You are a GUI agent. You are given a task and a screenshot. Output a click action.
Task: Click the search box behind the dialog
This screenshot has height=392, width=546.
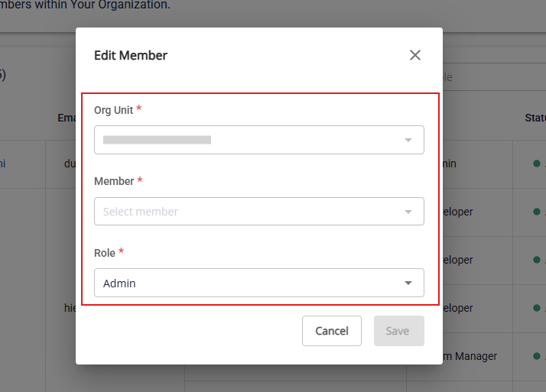489,77
